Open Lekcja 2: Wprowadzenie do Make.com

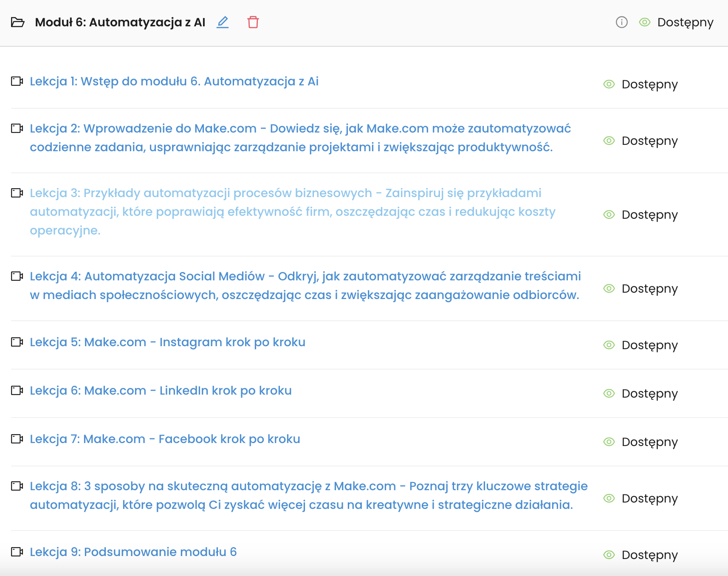coord(300,138)
